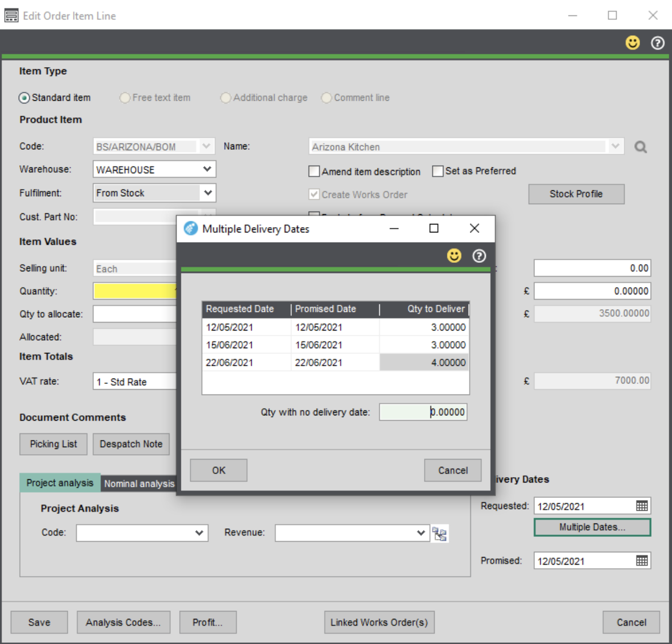The image size is (672, 644).
Task: Click the Qty with no delivery date field
Action: [x=423, y=412]
